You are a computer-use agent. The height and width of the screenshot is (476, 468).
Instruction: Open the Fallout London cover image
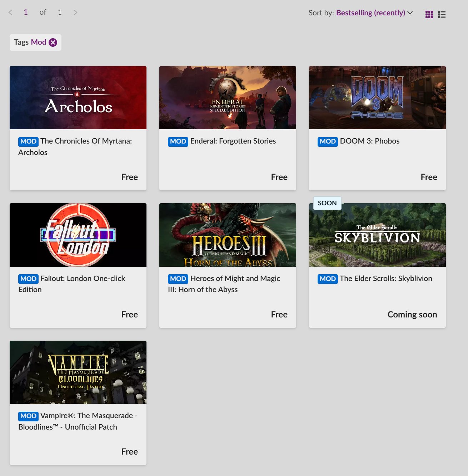coord(78,235)
